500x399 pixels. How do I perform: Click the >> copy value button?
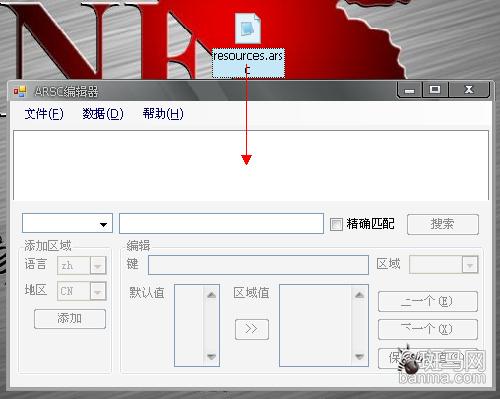click(252, 329)
